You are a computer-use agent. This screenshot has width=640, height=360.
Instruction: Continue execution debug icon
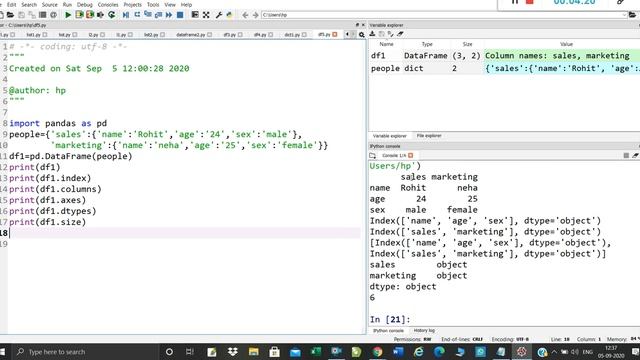coord(169,15)
